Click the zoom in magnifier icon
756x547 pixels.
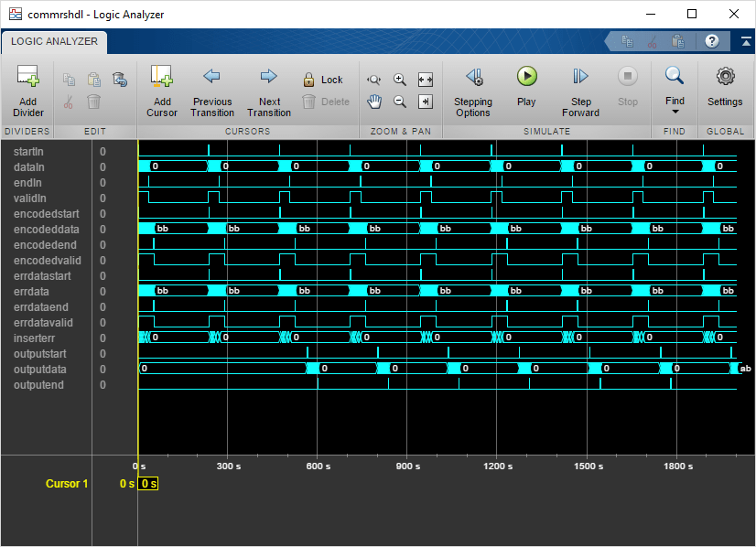[400, 80]
